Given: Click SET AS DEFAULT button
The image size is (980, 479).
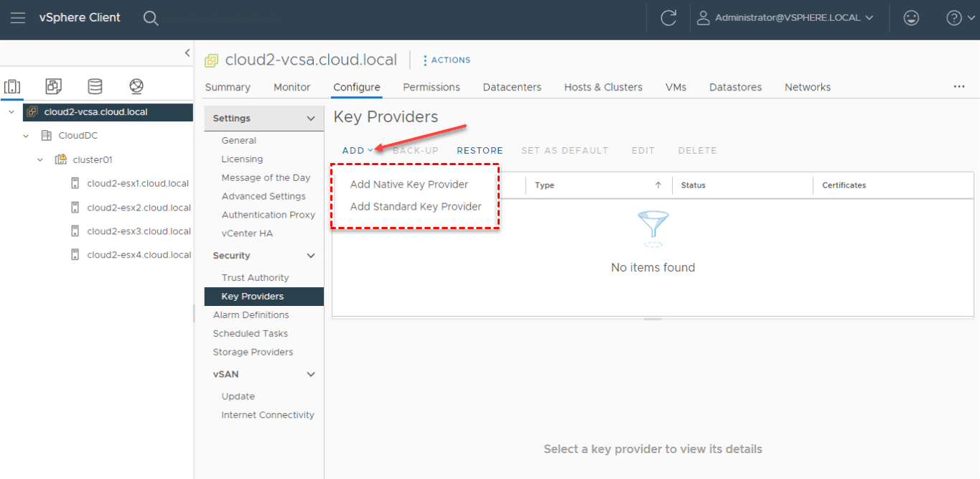Looking at the screenshot, I should click(565, 150).
